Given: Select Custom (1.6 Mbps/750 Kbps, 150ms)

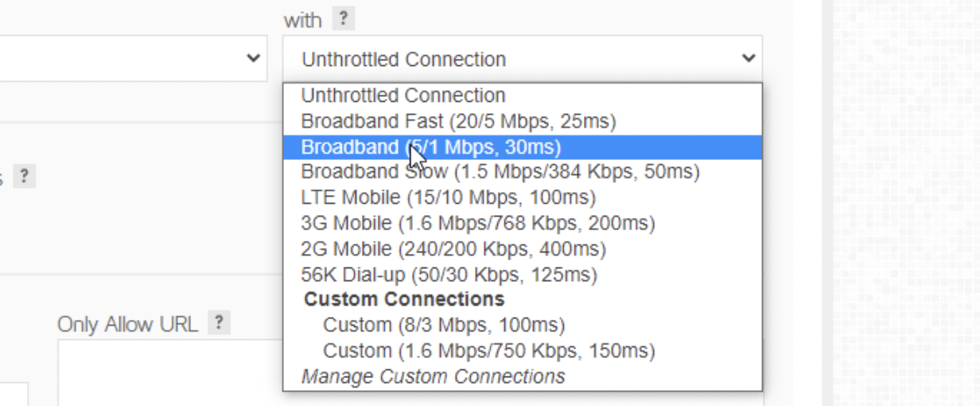Looking at the screenshot, I should pyautogui.click(x=523, y=350).
